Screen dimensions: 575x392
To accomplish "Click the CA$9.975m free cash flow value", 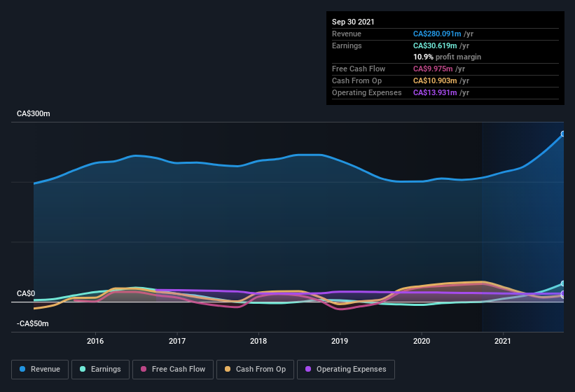I will tap(433, 69).
